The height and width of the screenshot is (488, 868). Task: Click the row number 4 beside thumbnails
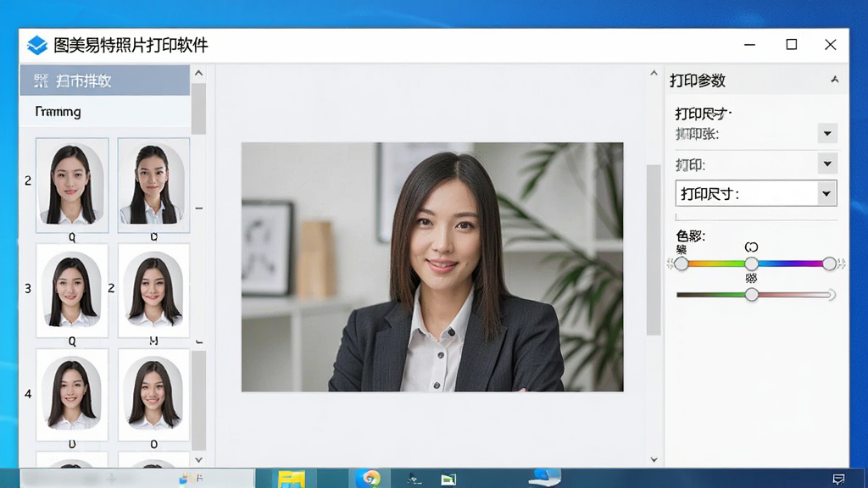(28, 395)
